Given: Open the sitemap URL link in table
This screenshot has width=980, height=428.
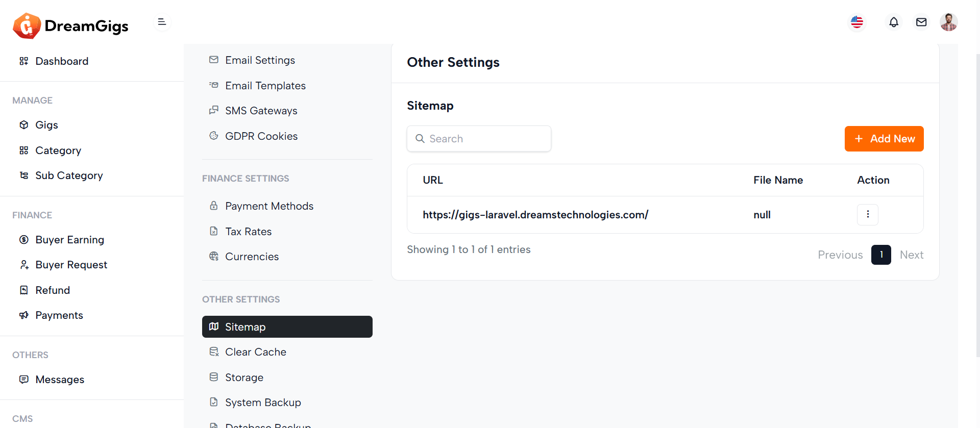Looking at the screenshot, I should tap(535, 215).
